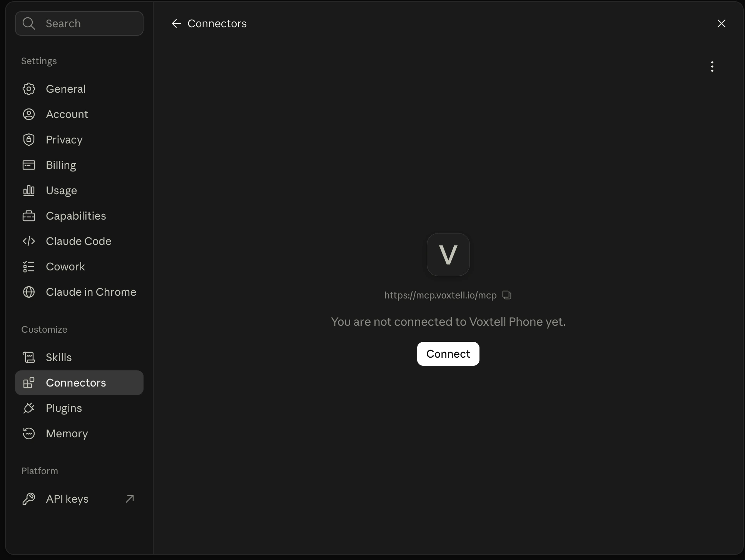745x560 pixels.
Task: Click into the Search field
Action: pos(79,23)
